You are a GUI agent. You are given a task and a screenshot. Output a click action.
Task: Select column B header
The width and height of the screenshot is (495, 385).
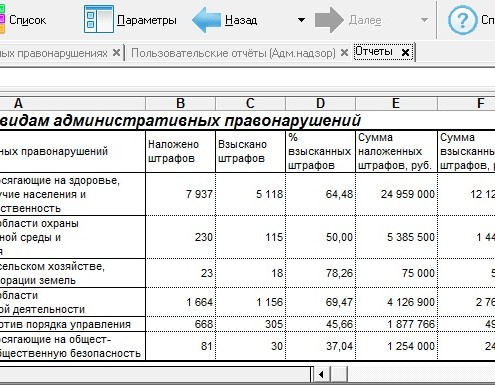pos(181,103)
